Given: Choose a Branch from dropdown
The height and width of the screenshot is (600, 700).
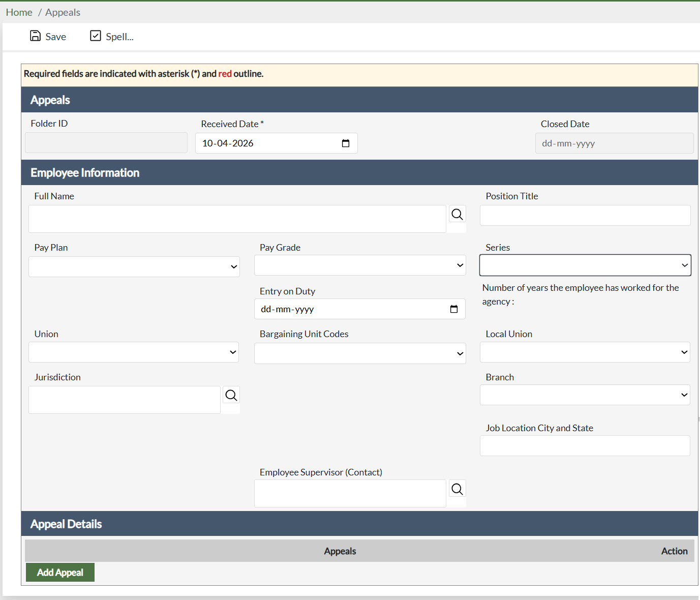Looking at the screenshot, I should [x=585, y=395].
